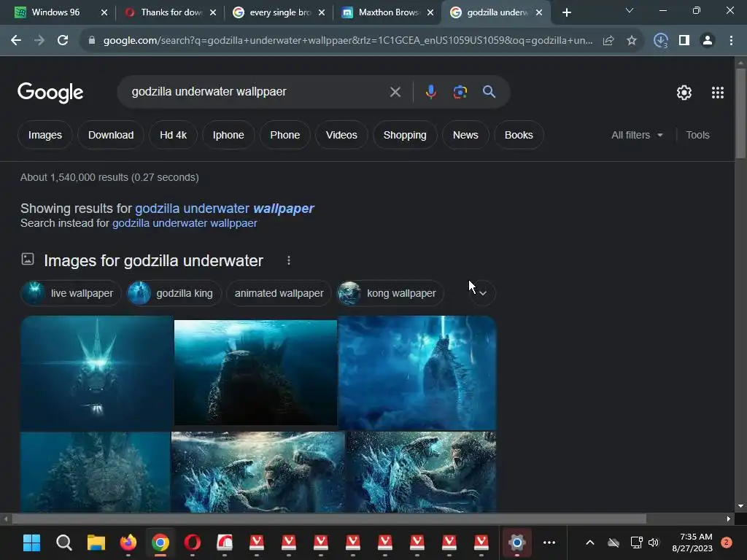Show hidden system tray icons

[x=589, y=542]
